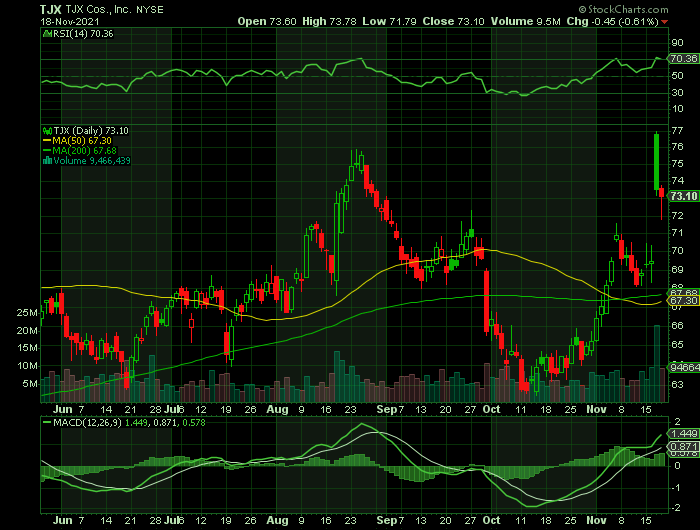The height and width of the screenshot is (530, 700).
Task: Click 'Oct' on the price chart date axis
Action: point(492,409)
